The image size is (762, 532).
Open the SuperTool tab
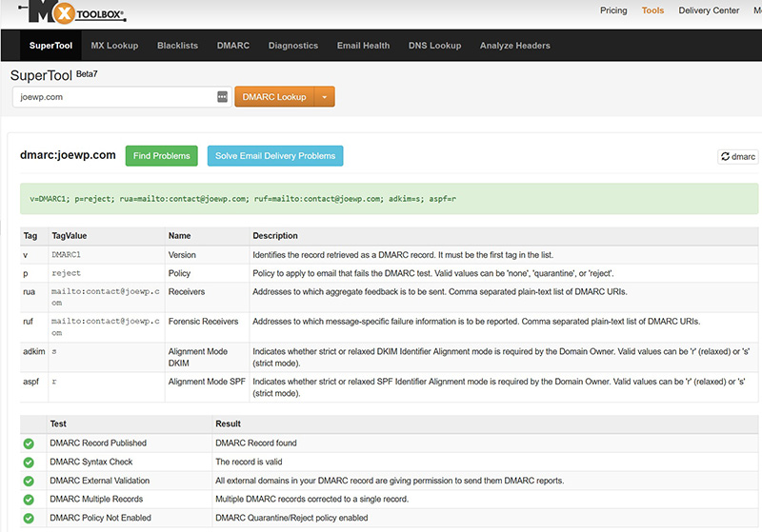coord(50,46)
